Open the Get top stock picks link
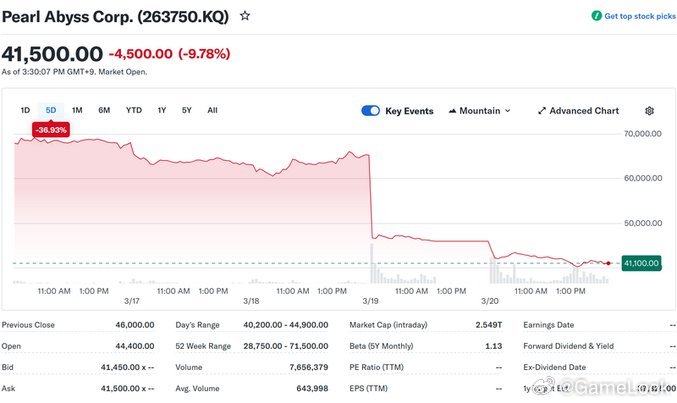The height and width of the screenshot is (403, 677). pos(640,16)
